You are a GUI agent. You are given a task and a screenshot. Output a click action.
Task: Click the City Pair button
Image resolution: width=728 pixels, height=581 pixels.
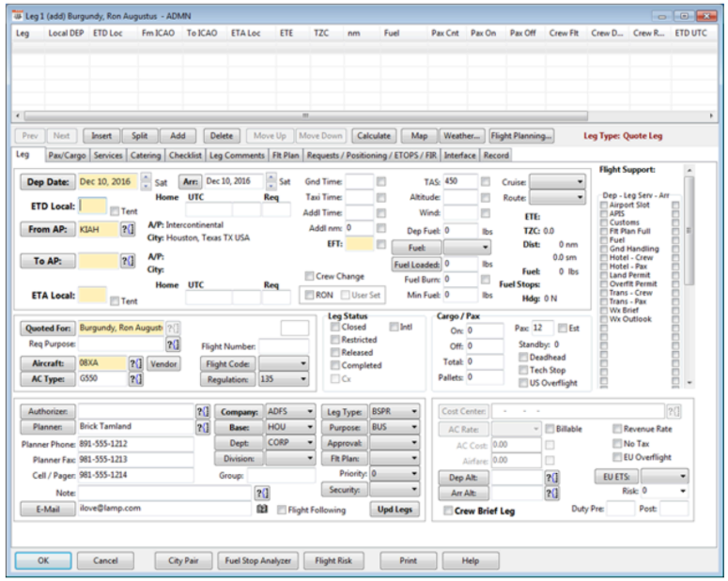point(183,560)
